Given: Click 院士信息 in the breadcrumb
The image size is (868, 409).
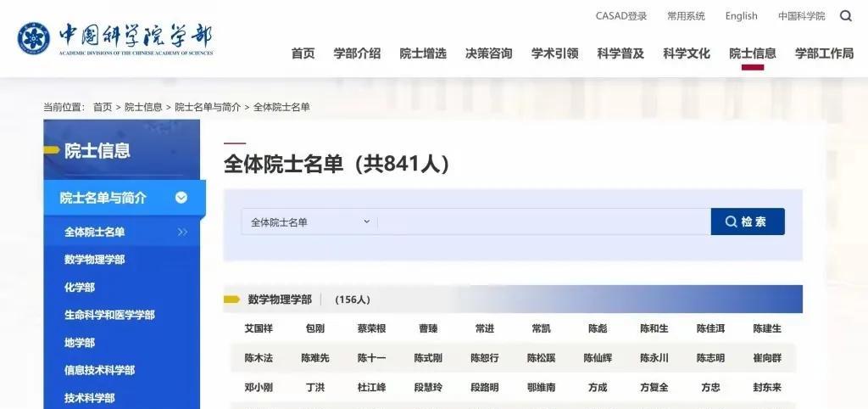Looking at the screenshot, I should point(143,107).
